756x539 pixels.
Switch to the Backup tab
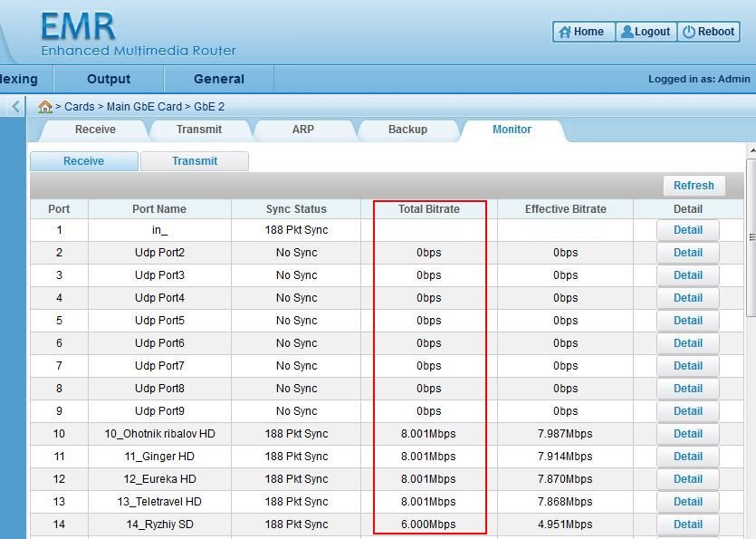tap(407, 130)
